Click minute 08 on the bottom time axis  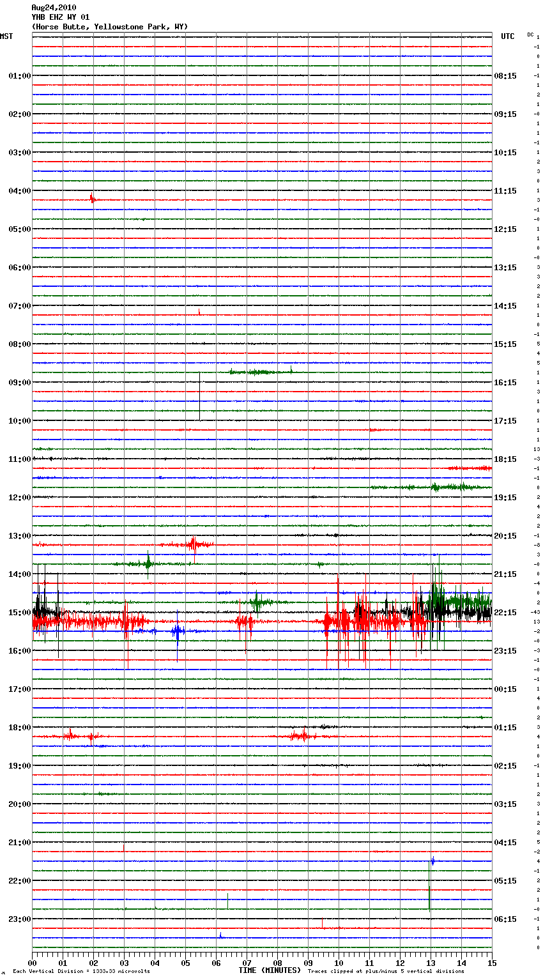pos(277,963)
